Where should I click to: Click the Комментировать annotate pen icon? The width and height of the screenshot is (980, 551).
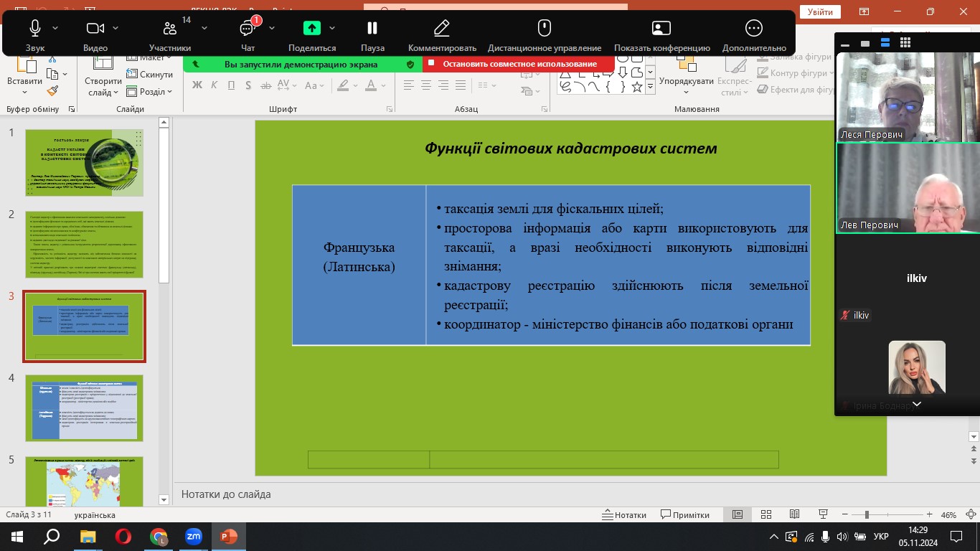pyautogui.click(x=442, y=28)
